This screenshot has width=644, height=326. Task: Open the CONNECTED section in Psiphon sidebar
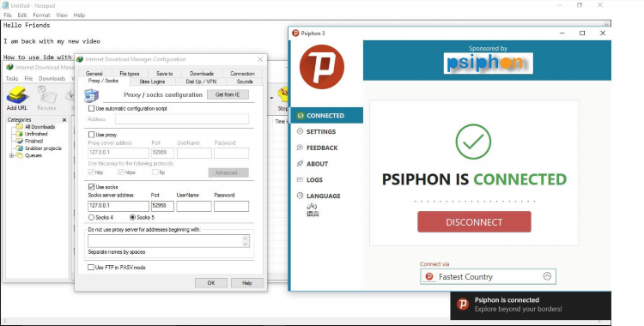pos(327,115)
